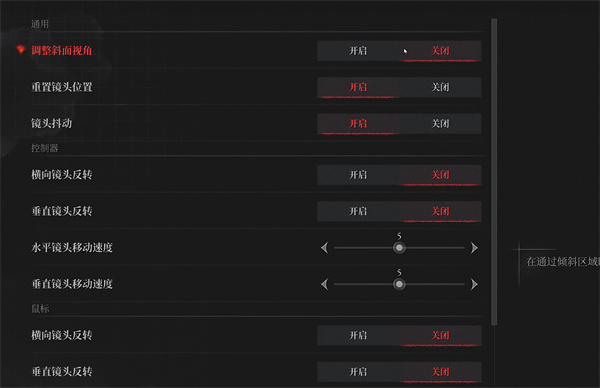Click the settings list vertical scrollbar

point(494,172)
